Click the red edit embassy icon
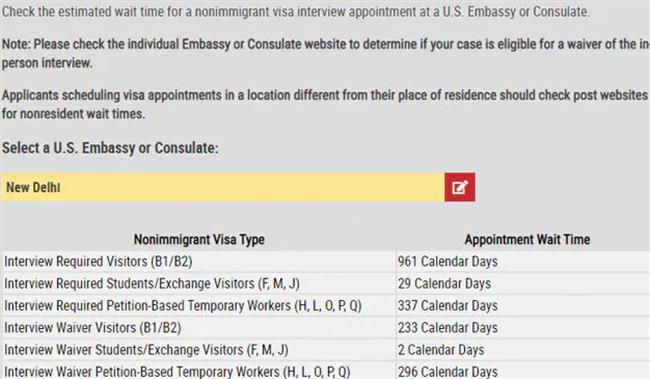Image resolution: width=650 pixels, height=379 pixels. 460,187
